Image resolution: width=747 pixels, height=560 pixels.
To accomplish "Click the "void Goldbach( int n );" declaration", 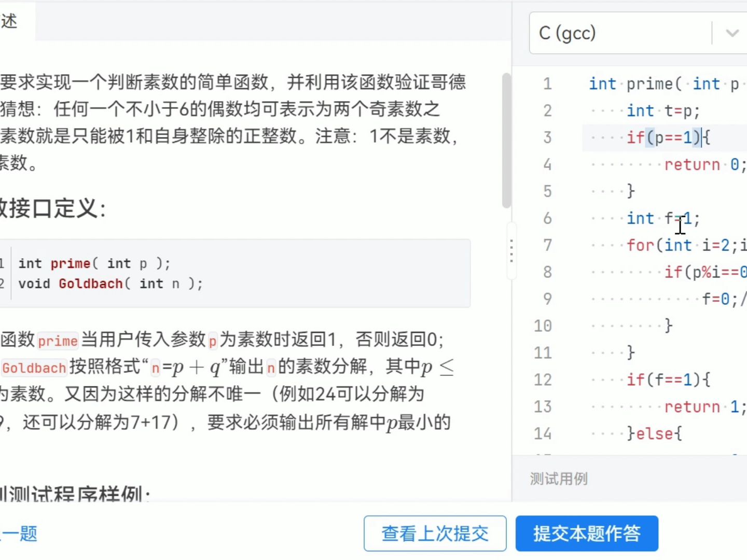I will point(110,284).
